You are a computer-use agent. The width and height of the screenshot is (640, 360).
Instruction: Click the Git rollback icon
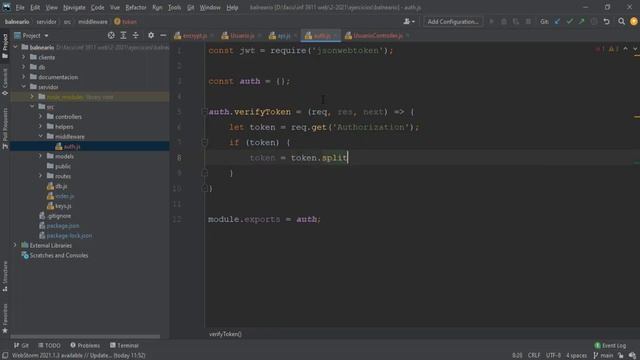tap(607, 22)
